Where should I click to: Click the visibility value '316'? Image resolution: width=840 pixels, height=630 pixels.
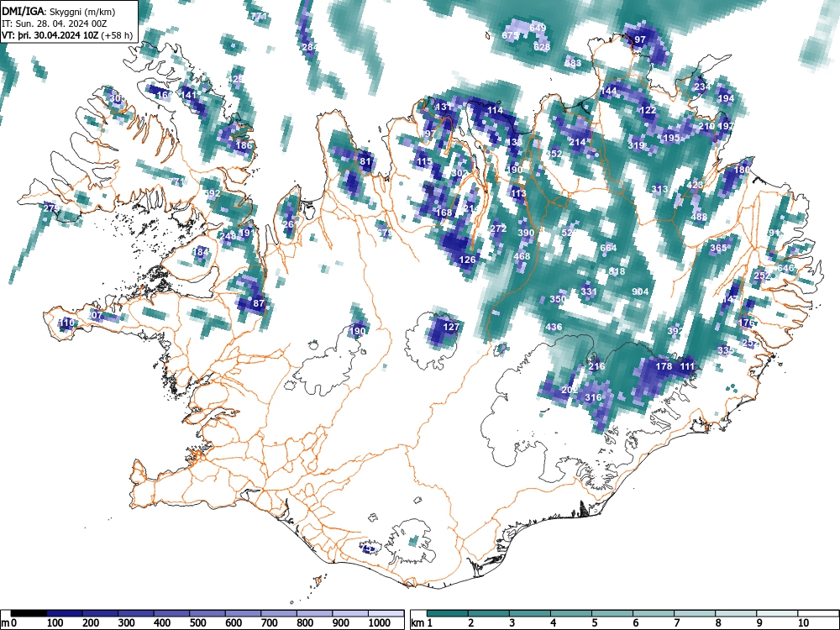click(592, 397)
